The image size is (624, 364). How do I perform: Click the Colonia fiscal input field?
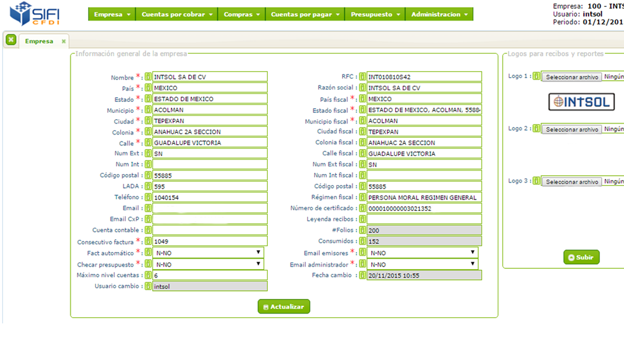(x=424, y=142)
